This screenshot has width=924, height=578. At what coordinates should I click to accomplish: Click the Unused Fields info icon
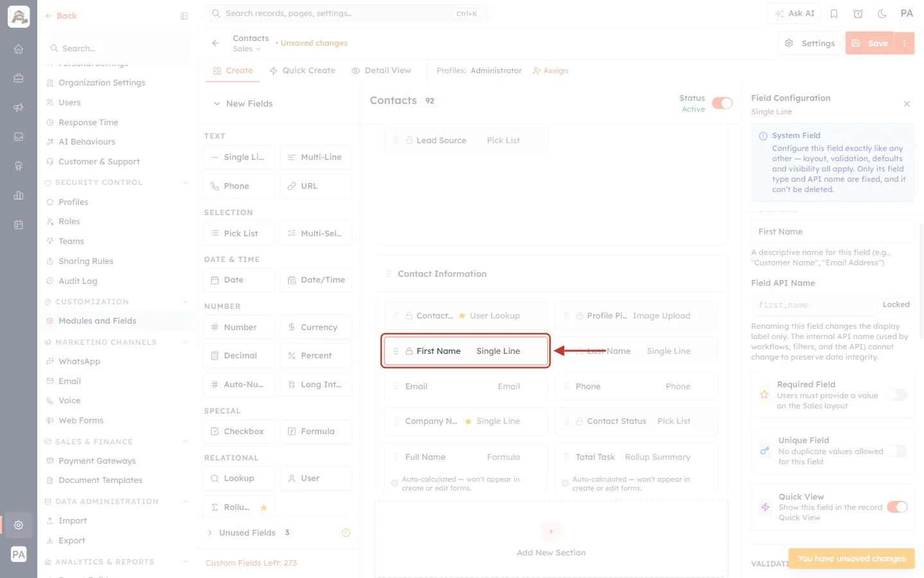click(346, 533)
